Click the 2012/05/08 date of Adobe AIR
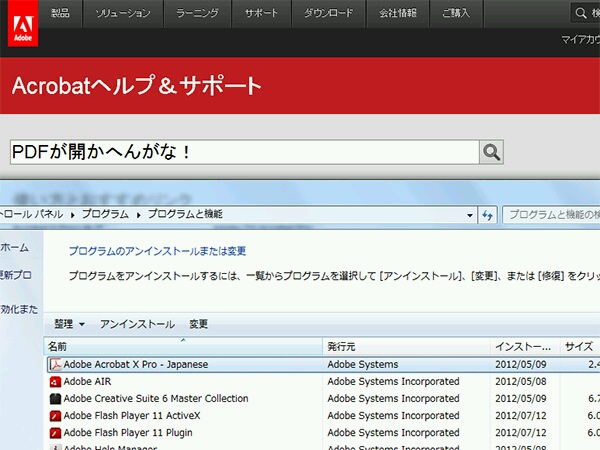The height and width of the screenshot is (450, 600). point(521,382)
